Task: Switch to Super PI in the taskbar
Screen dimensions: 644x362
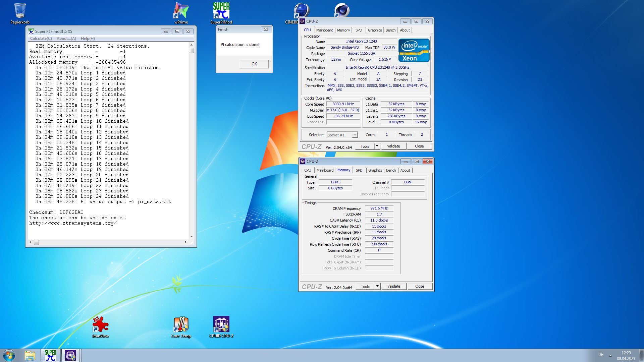Action: (x=51, y=355)
